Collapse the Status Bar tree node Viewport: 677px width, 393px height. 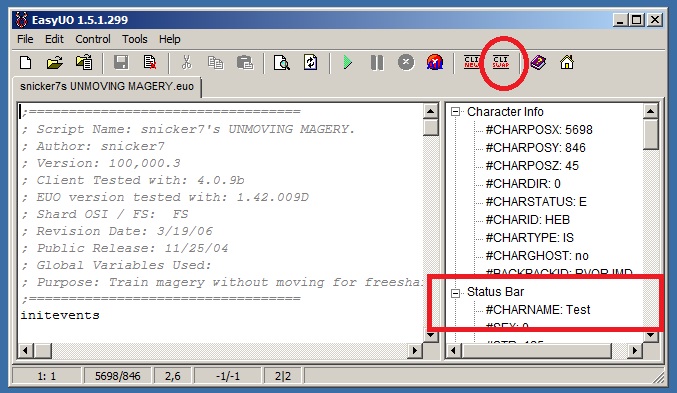[455, 293]
